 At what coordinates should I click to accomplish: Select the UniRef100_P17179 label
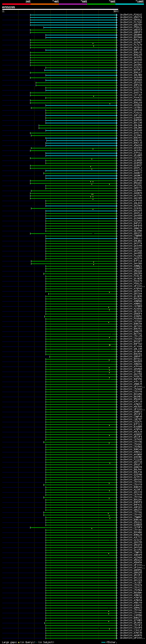(x=131, y=45)
